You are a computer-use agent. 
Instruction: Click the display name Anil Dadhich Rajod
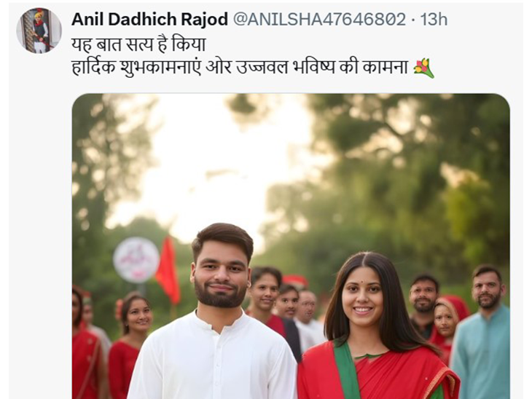tap(149, 20)
